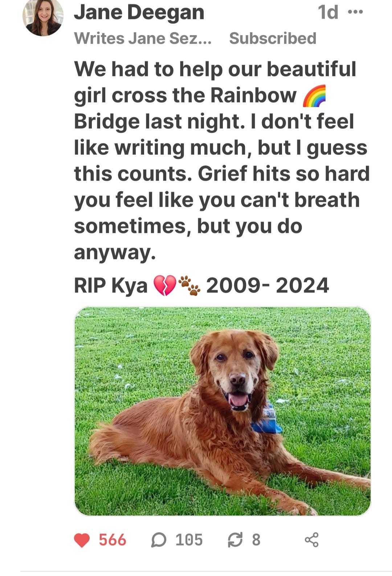Click the broken heart emoji beside Kya
Viewport: 392px width, 576px height.
tap(165, 285)
